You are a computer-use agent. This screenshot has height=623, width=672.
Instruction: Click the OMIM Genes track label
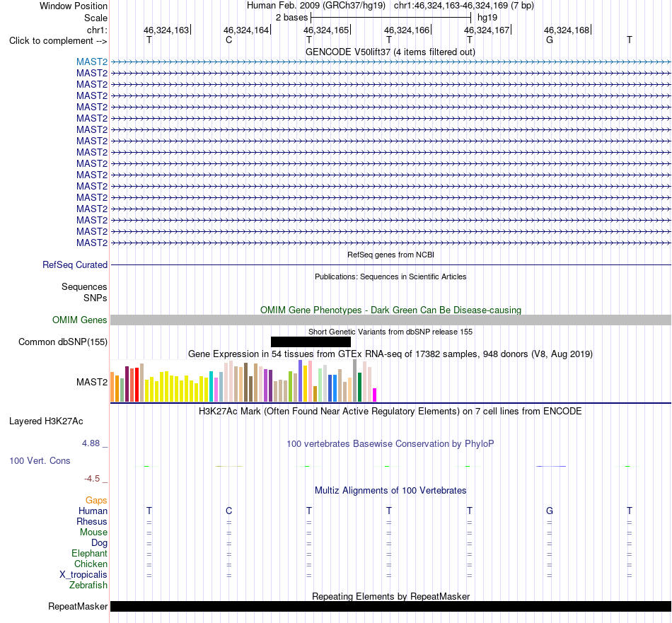[x=80, y=320]
